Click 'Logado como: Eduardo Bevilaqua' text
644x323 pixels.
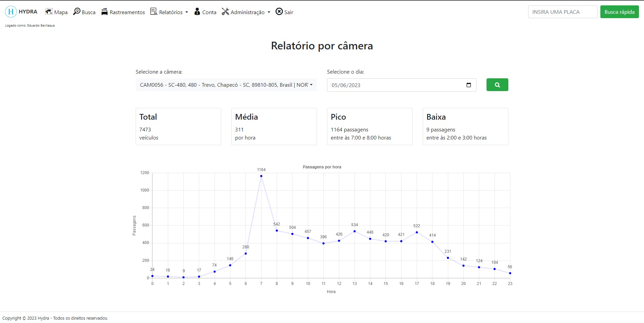coord(30,26)
